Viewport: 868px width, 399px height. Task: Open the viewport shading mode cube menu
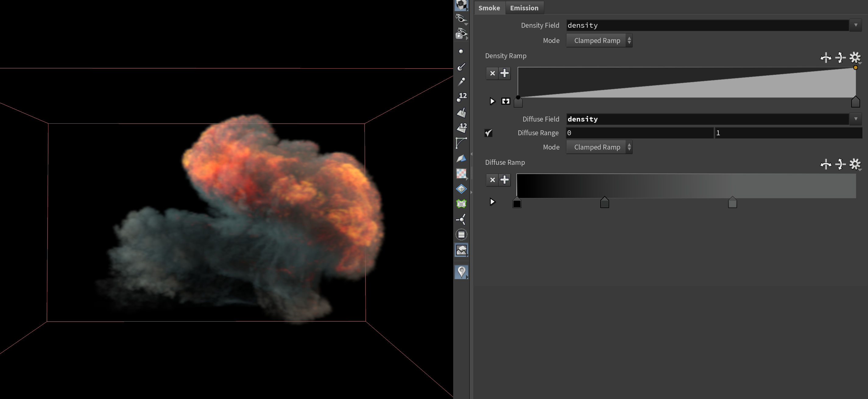[x=461, y=5]
